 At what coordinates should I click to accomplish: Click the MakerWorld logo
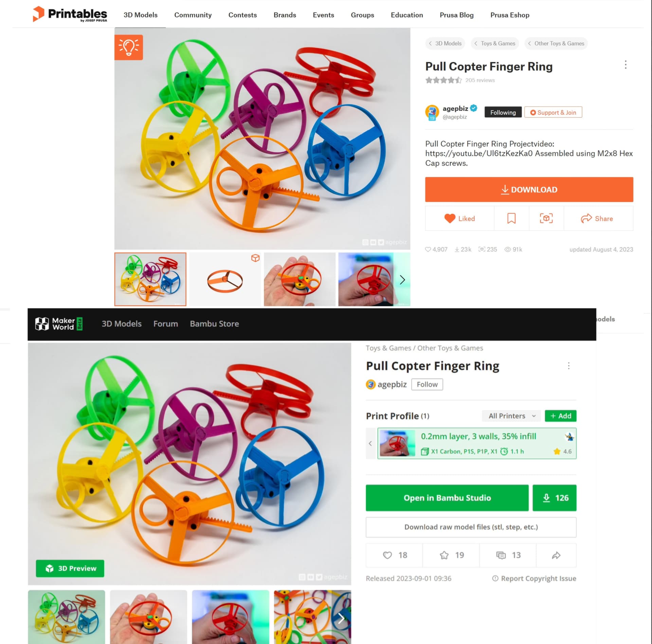point(59,324)
